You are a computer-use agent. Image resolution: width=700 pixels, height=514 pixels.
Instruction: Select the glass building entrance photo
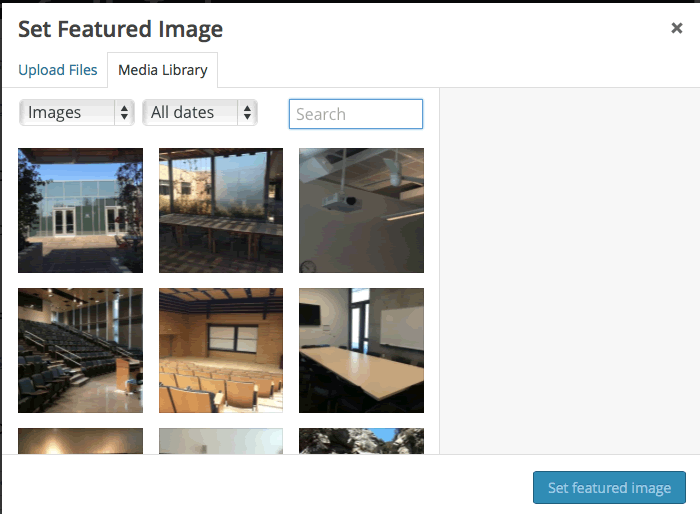click(80, 210)
